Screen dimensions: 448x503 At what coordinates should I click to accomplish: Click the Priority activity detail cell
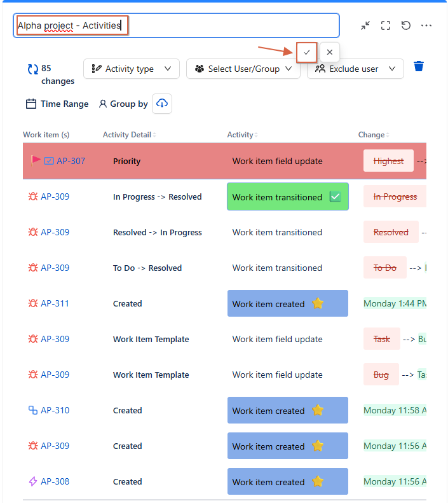[x=126, y=161]
